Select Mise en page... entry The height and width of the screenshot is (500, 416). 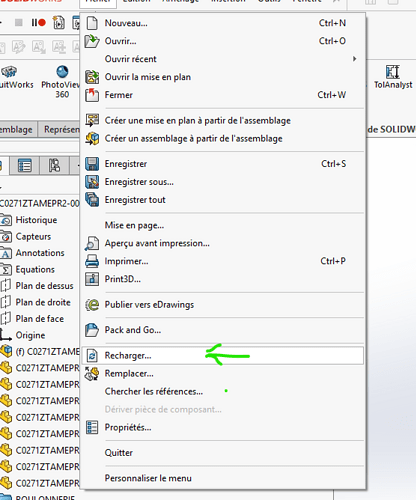tap(222, 225)
